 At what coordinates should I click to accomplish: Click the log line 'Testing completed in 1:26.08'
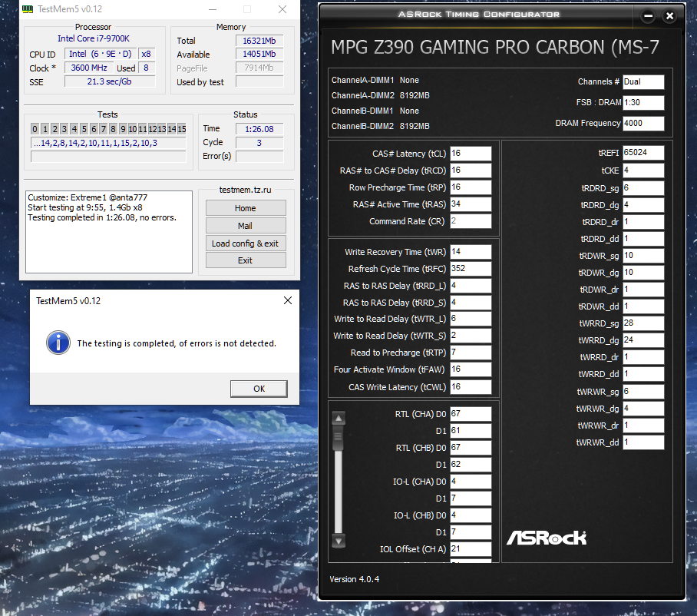102,217
